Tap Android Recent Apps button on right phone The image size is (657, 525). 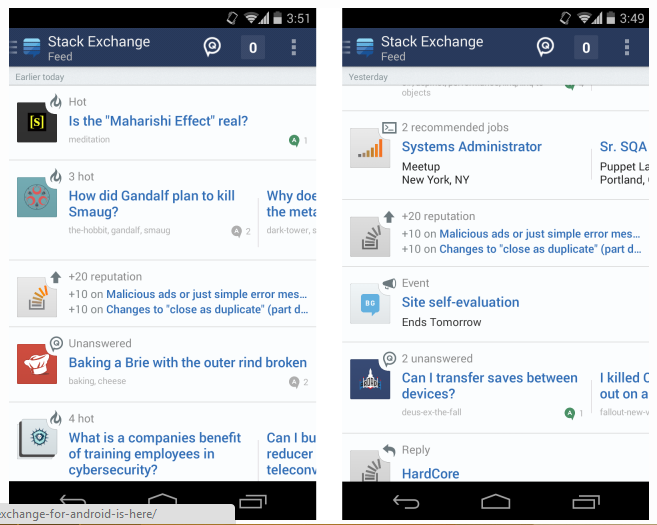[x=586, y=501]
